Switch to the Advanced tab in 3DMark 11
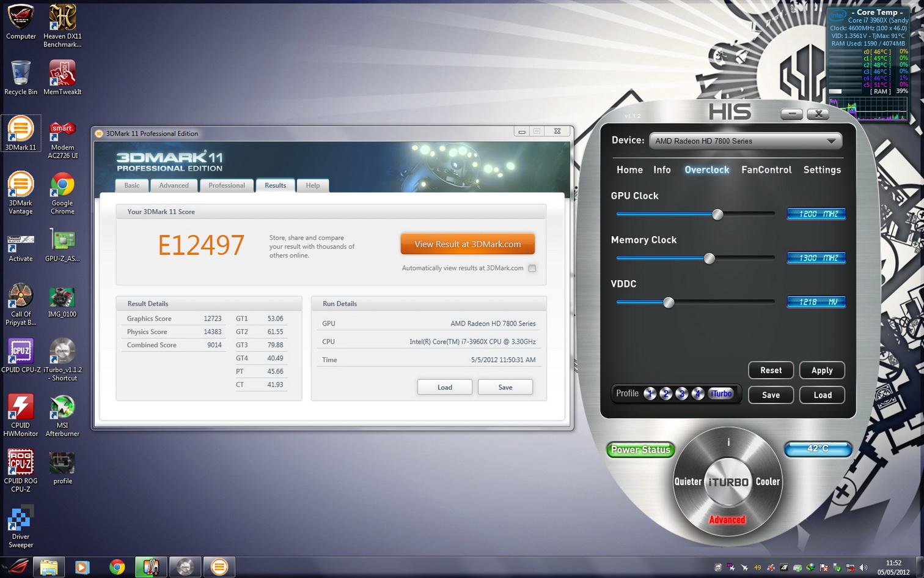The image size is (924, 578). tap(174, 185)
